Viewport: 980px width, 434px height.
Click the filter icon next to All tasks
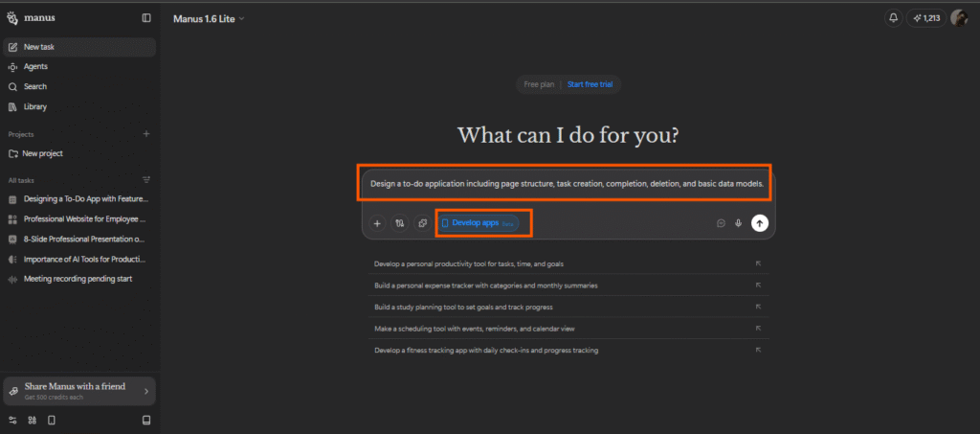click(146, 179)
